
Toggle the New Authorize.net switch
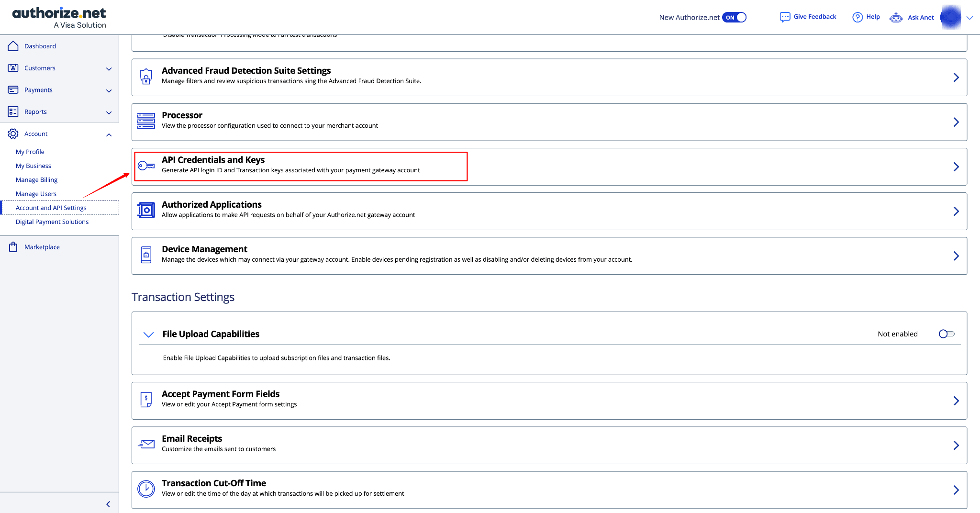pyautogui.click(x=734, y=17)
